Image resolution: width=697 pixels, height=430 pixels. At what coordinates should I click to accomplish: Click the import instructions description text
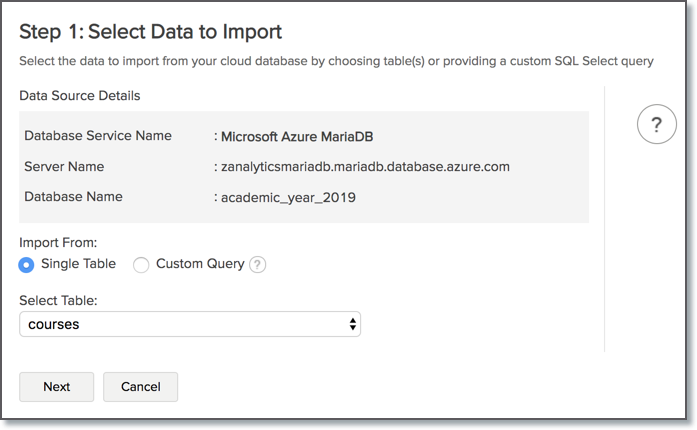click(336, 62)
